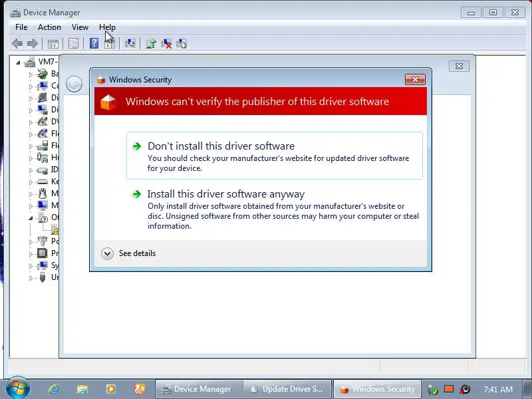Select the USB controllers plug icon
Viewport: 532px width, 399px height.
tap(43, 277)
